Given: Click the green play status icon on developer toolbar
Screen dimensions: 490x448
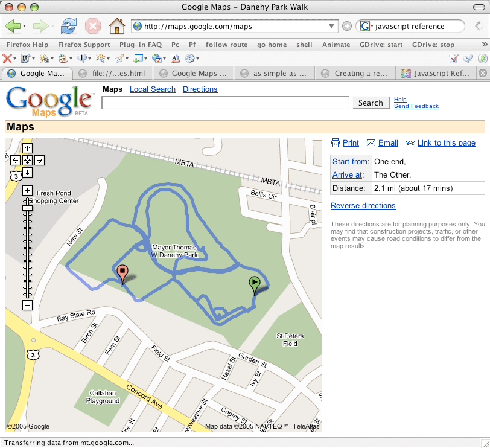Looking at the screenshot, I should 483,59.
